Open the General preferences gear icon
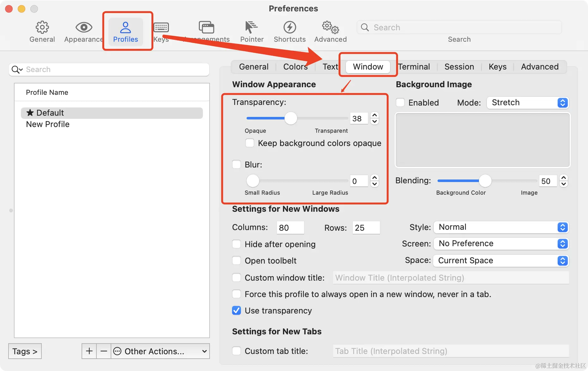The image size is (588, 371). pyautogui.click(x=42, y=27)
